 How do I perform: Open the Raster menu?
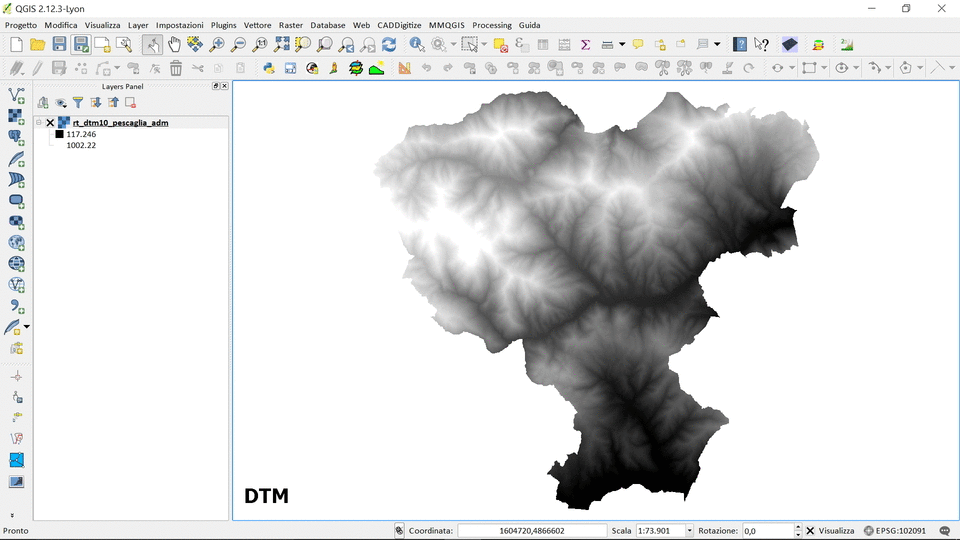290,25
